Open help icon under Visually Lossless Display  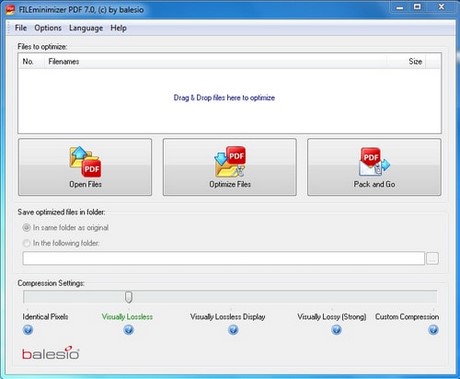(x=233, y=330)
